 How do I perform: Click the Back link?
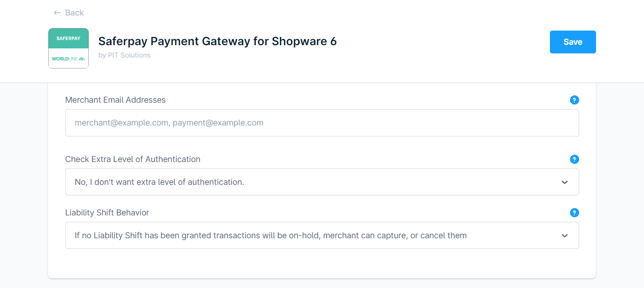pos(69,13)
